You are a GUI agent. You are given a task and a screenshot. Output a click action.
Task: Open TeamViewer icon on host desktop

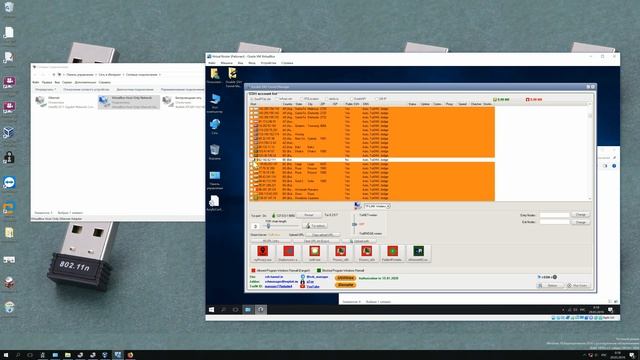tap(9, 182)
